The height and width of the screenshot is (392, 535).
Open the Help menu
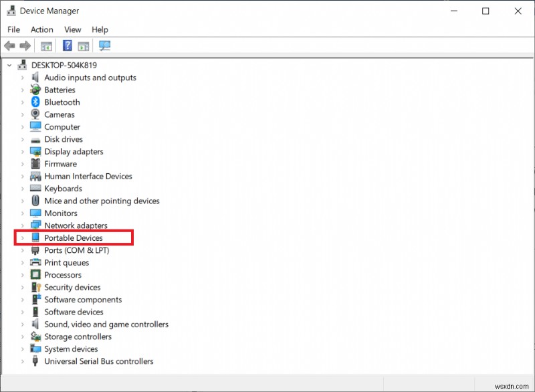[100, 29]
